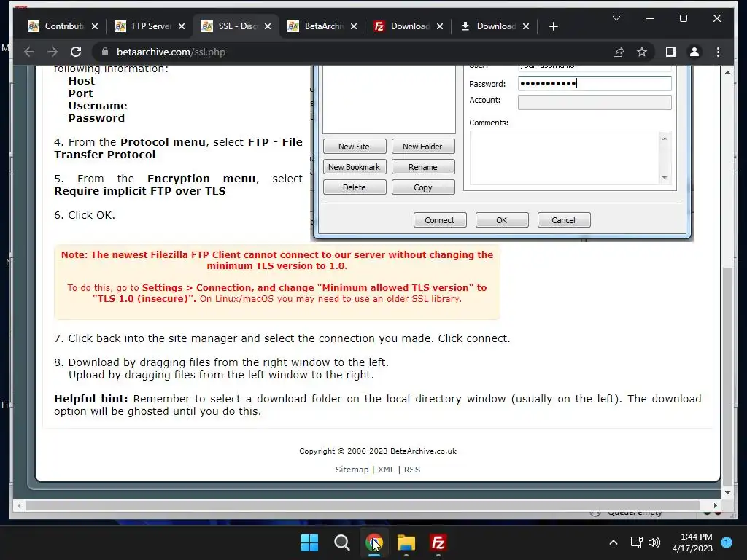Open volume control tray icon
The image size is (747, 560).
coord(654,542)
